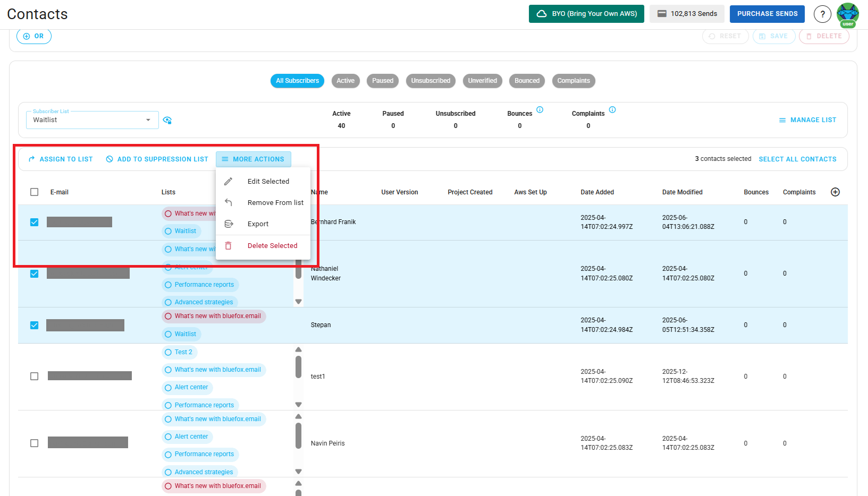The image size is (868, 496).
Task: Click the PURCHASE SENDS button
Action: point(767,14)
